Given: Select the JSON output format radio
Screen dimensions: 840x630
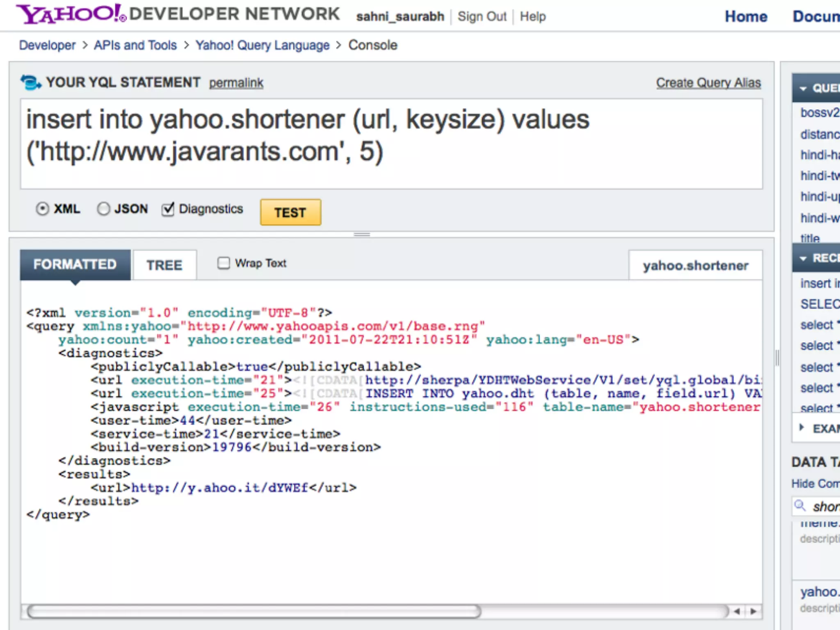Looking at the screenshot, I should 103,209.
